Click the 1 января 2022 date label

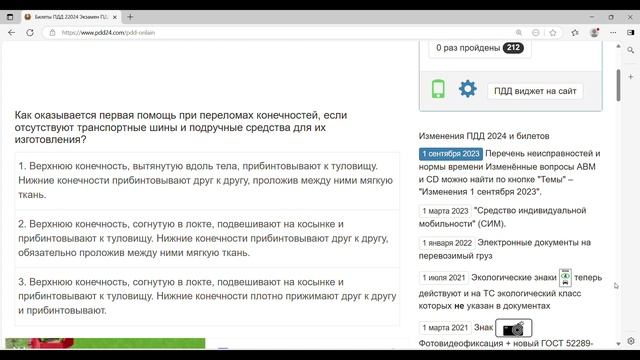(x=447, y=243)
